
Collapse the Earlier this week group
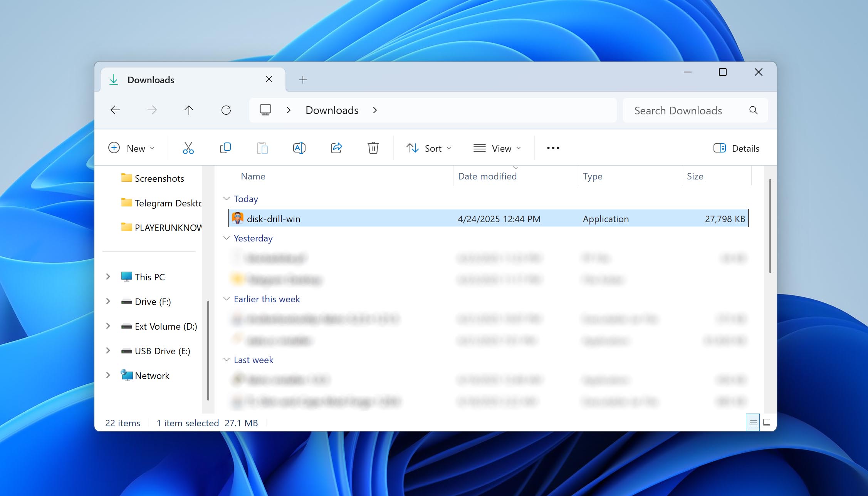227,299
